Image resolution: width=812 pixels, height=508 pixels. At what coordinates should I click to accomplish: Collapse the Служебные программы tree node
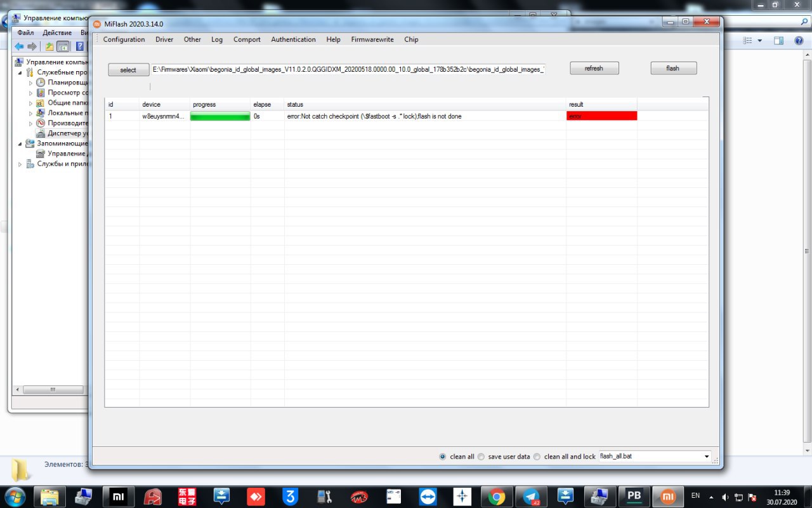click(20, 72)
